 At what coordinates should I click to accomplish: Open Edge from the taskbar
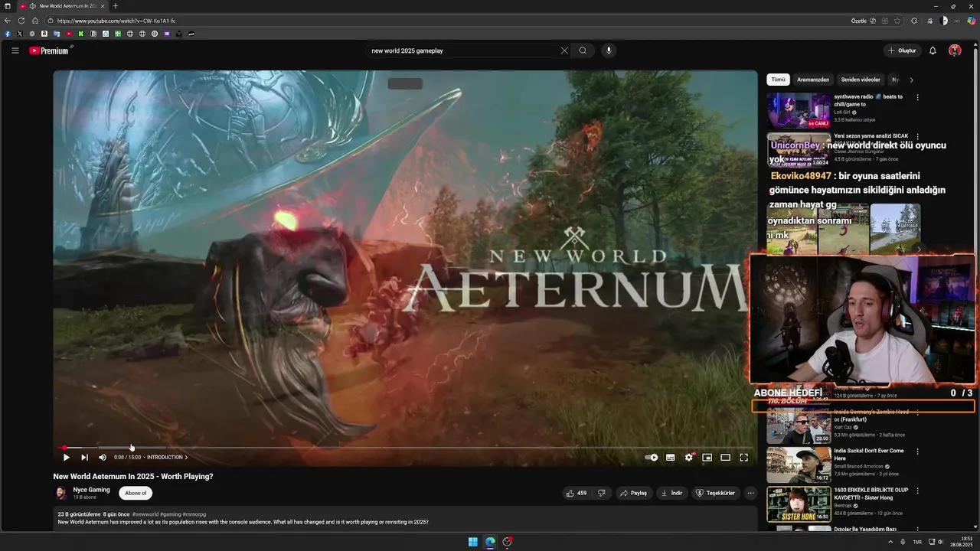coord(490,542)
